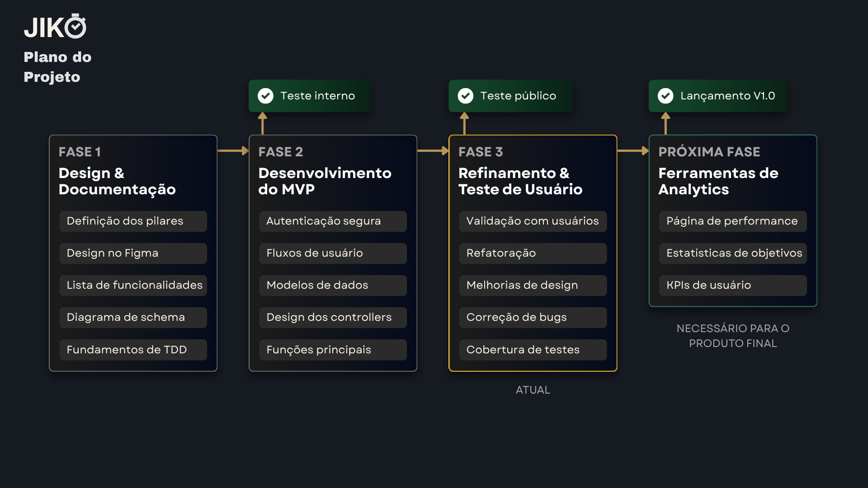This screenshot has height=488, width=868.
Task: Click the KPIs de usuário item
Action: point(733,286)
